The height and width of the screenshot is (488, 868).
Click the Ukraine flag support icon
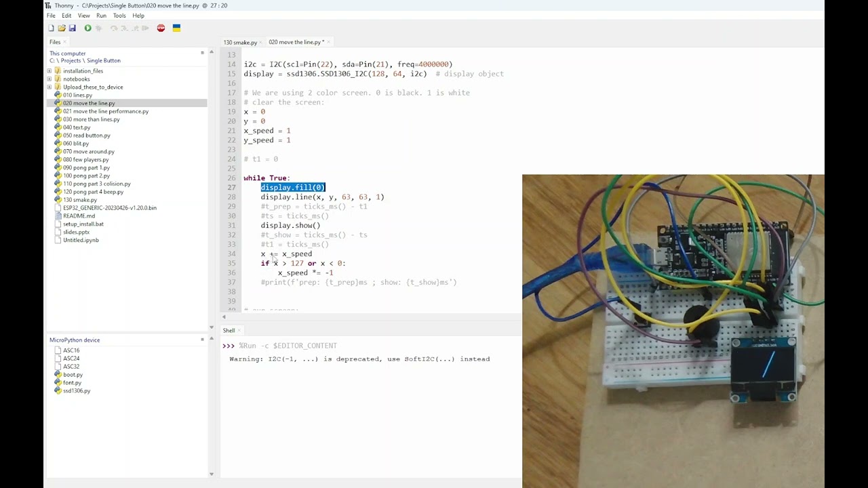[x=176, y=28]
